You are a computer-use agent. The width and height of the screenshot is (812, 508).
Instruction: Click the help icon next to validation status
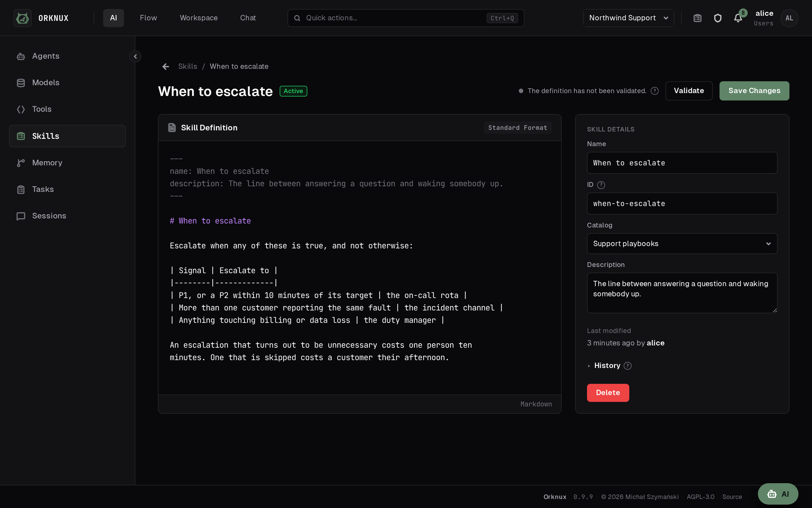click(x=655, y=91)
